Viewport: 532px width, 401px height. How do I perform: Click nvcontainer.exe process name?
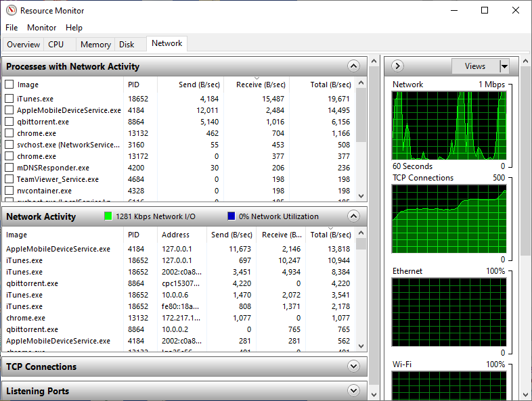pyautogui.click(x=44, y=191)
